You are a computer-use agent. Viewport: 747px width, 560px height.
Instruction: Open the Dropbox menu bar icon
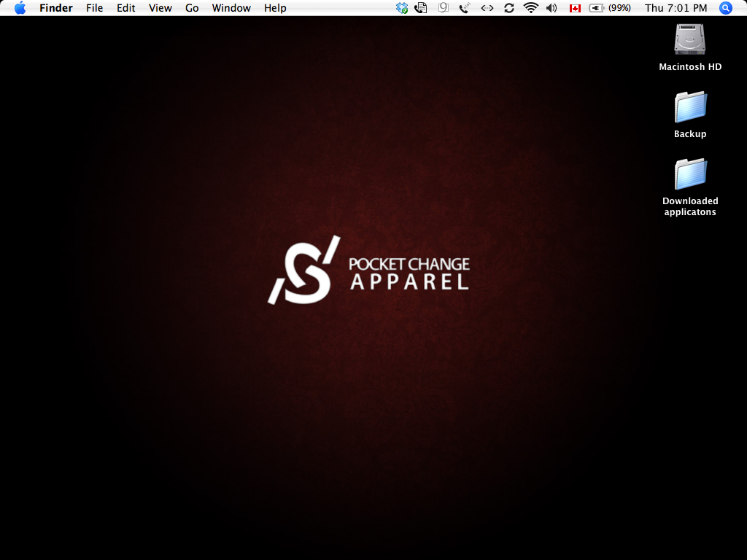tap(400, 8)
